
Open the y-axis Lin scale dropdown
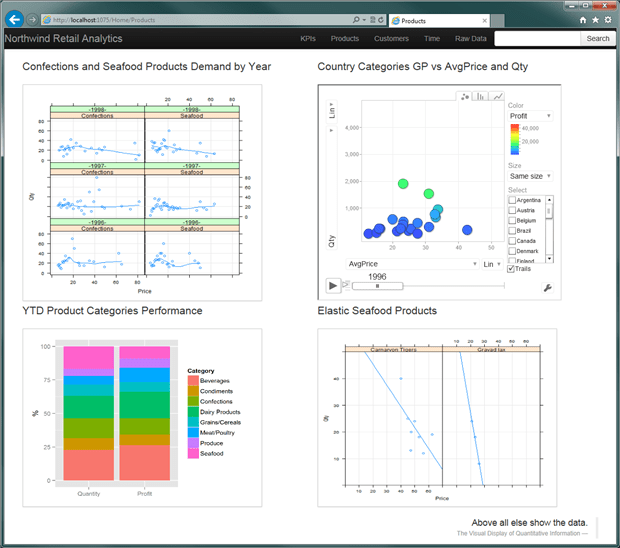point(331,110)
